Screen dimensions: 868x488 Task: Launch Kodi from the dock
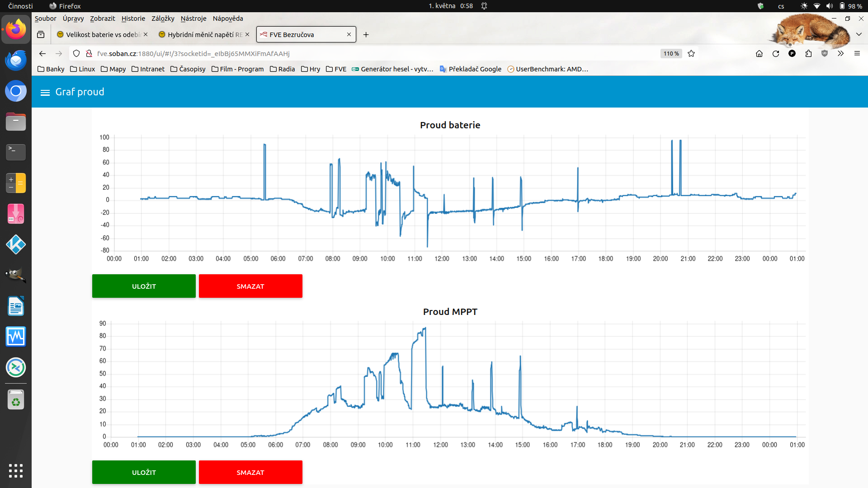(16, 244)
